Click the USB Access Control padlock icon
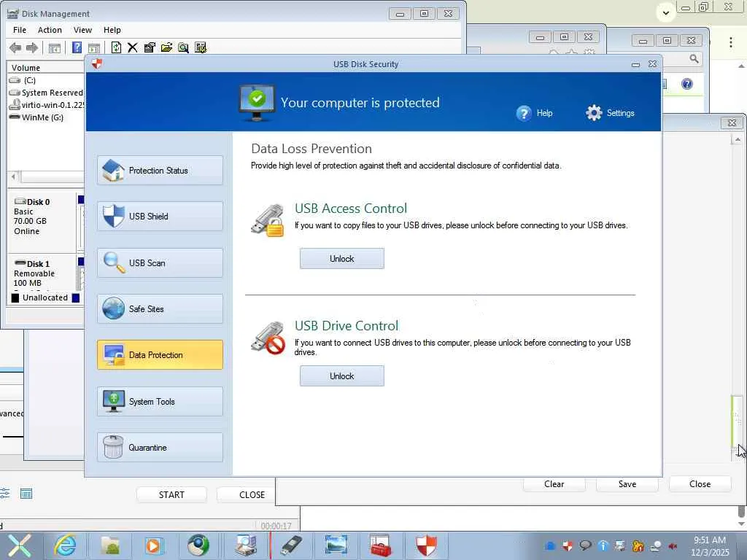Viewport: 747px width, 560px height. click(268, 220)
